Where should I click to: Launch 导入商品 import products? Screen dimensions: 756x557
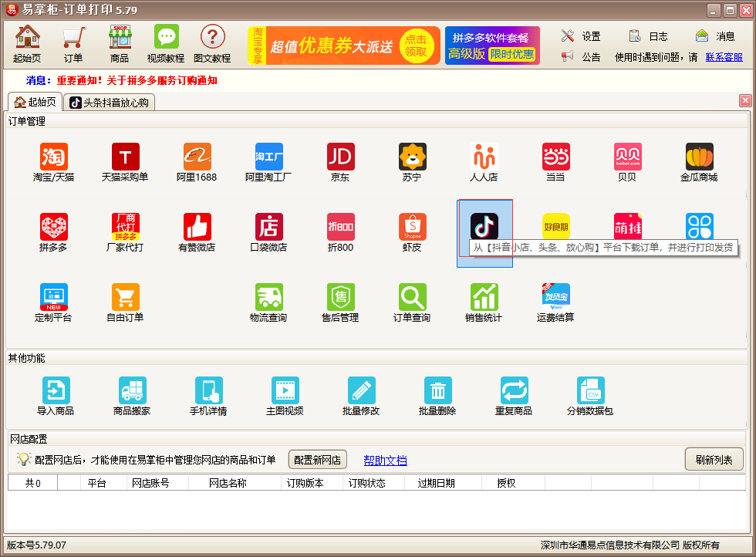(x=56, y=397)
